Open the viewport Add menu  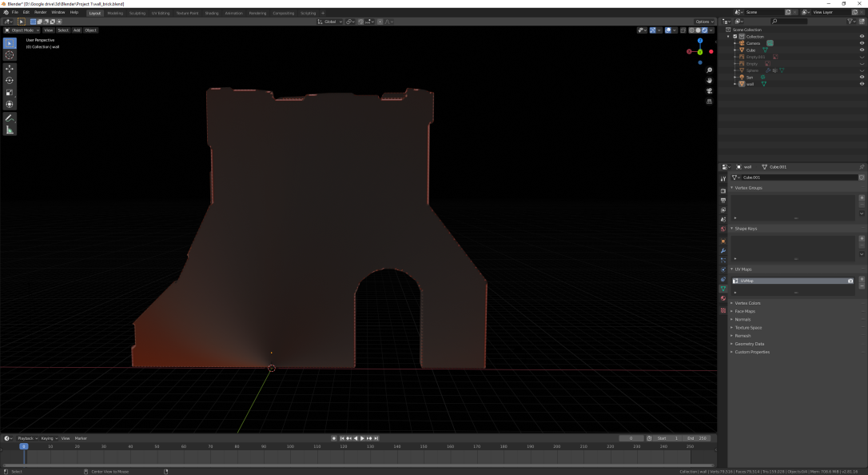(x=77, y=30)
